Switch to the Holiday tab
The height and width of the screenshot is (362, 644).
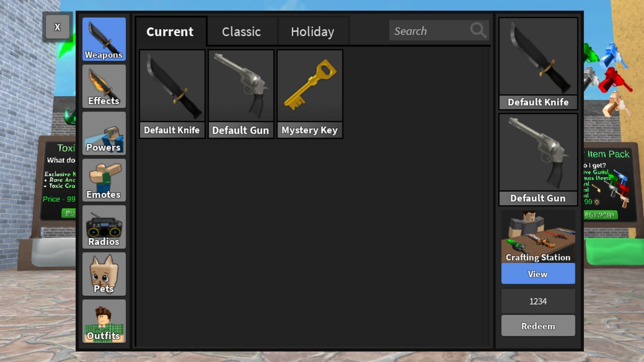click(x=312, y=32)
